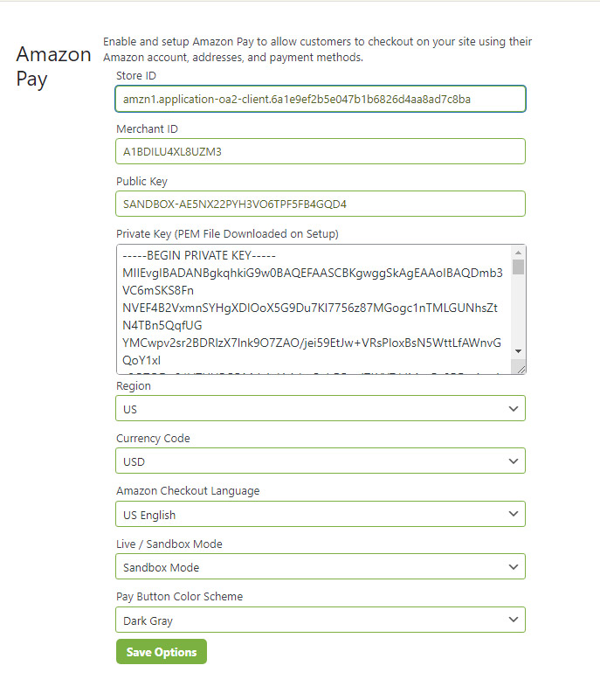Click the Private Key textarea resize handle
This screenshot has height=700, width=600.
pyautogui.click(x=521, y=369)
